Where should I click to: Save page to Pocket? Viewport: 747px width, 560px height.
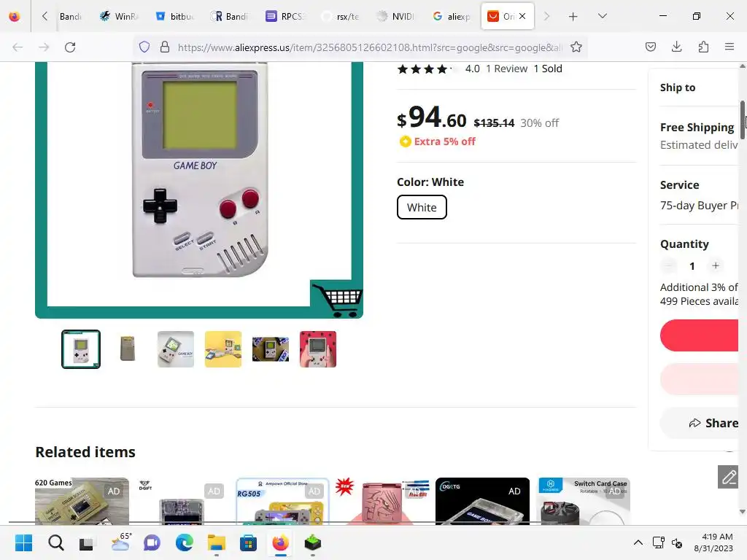650,47
